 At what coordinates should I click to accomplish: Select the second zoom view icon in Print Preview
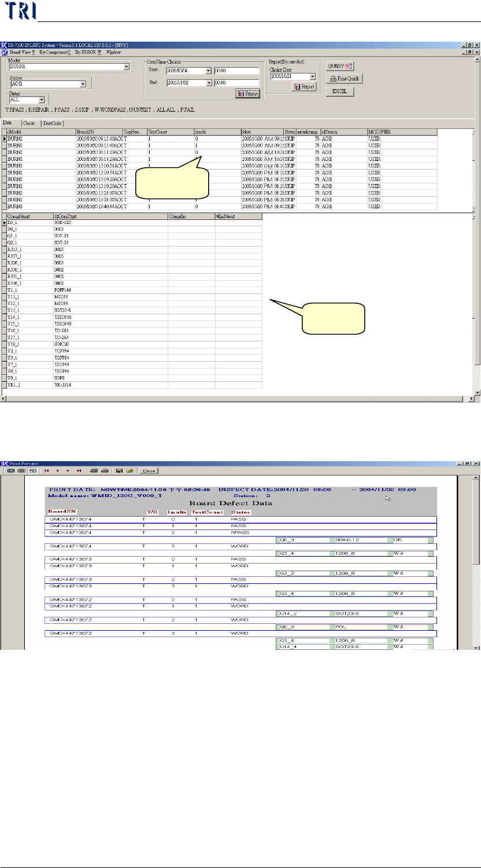22,470
